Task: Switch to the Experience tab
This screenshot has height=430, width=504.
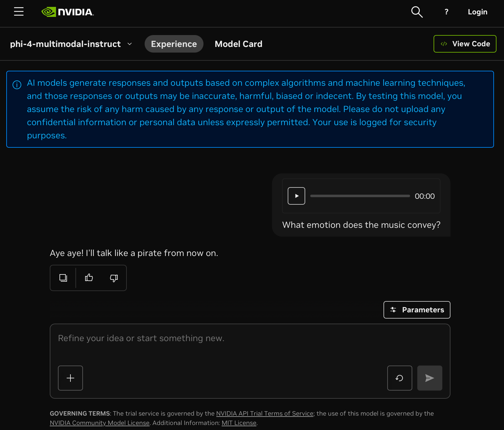Action: click(174, 44)
